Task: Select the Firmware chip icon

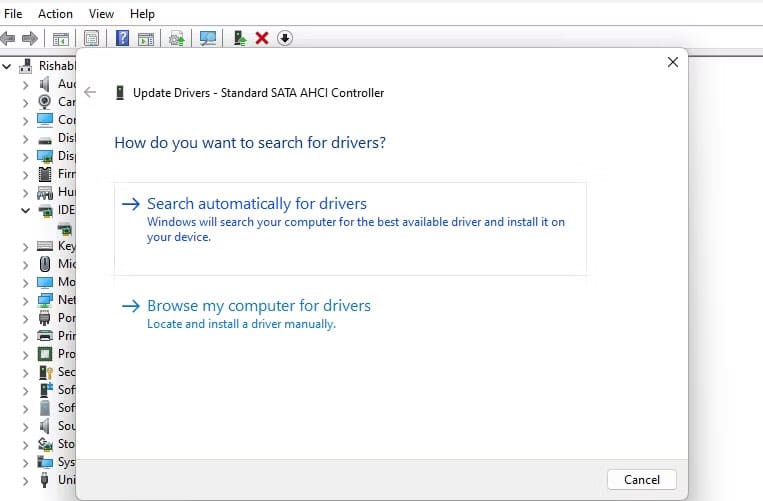Action: (45, 174)
